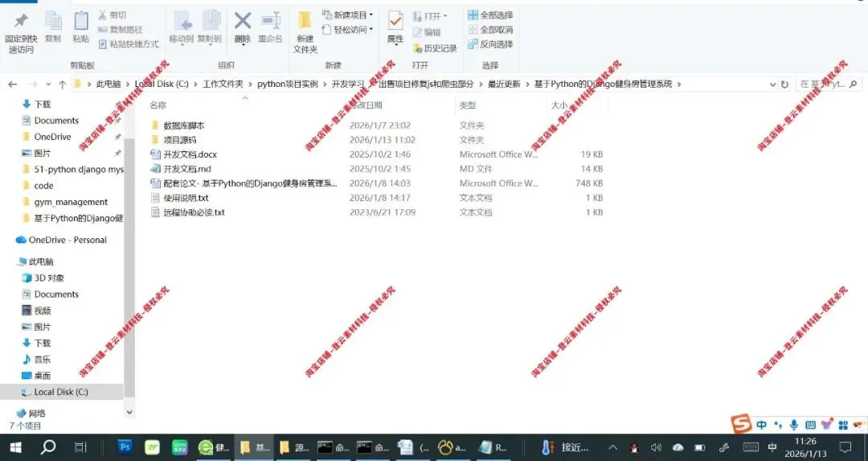The height and width of the screenshot is (461, 868).
Task: Go Forward in folder history
Action: tap(33, 84)
